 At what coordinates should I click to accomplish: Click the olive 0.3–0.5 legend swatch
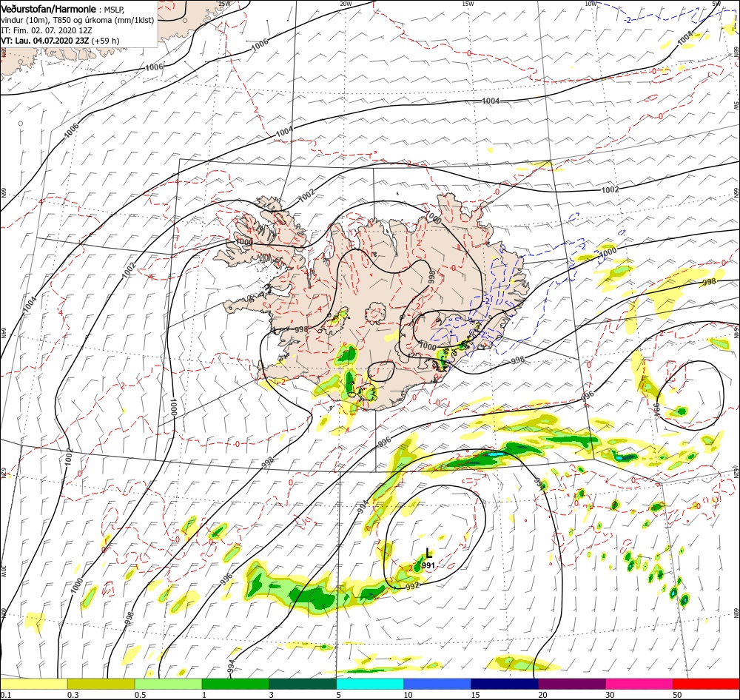click(x=101, y=684)
